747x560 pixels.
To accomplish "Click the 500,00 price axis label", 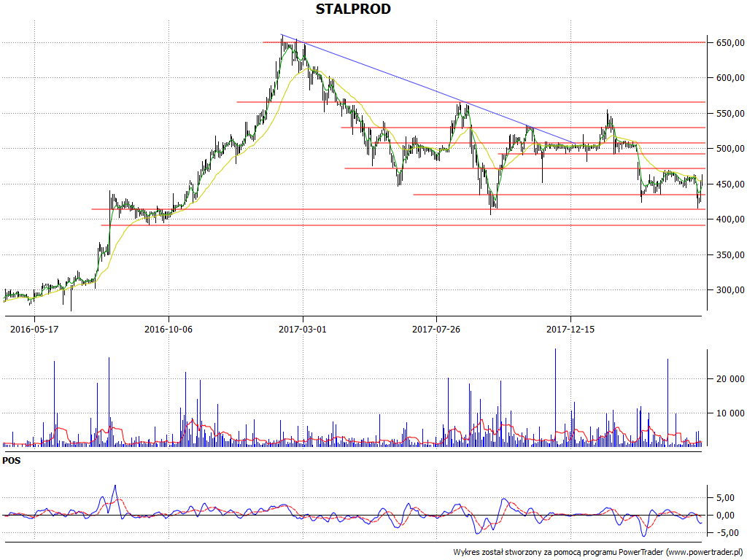I will [730, 149].
